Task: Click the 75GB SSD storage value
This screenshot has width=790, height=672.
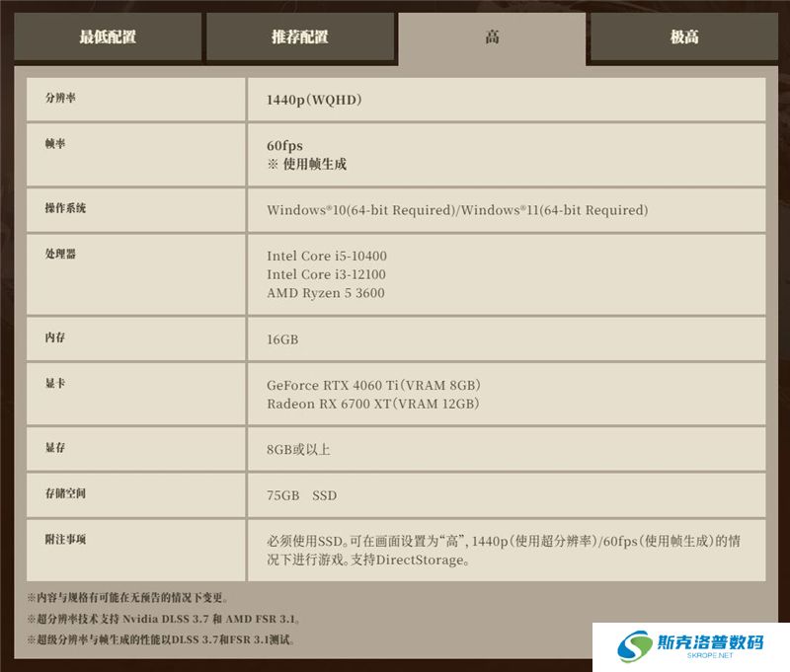Action: (301, 495)
